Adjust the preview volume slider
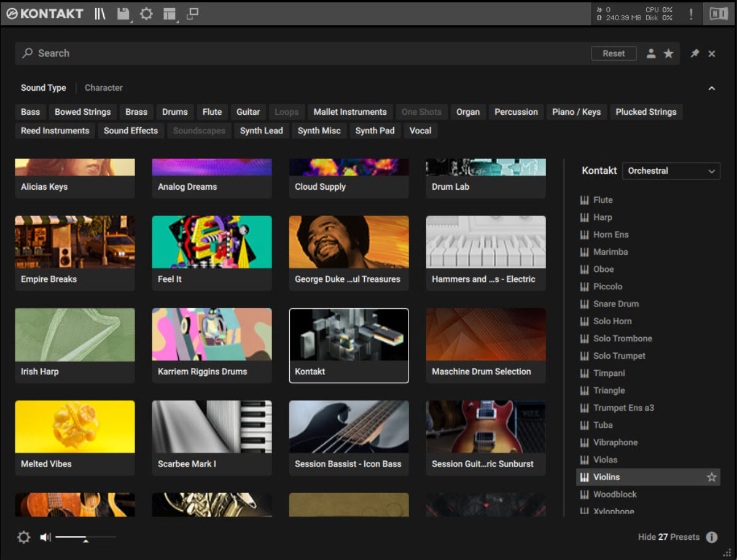This screenshot has height=560, width=737. [x=85, y=538]
